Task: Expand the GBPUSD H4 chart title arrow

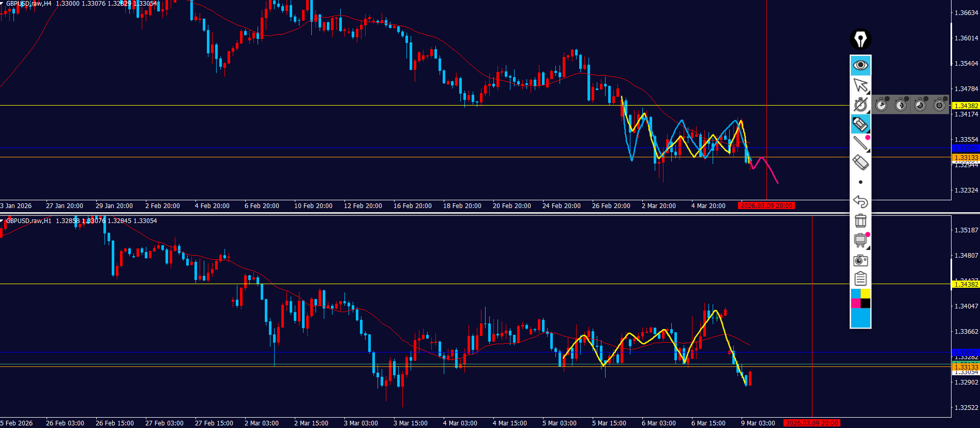Action: (3, 4)
